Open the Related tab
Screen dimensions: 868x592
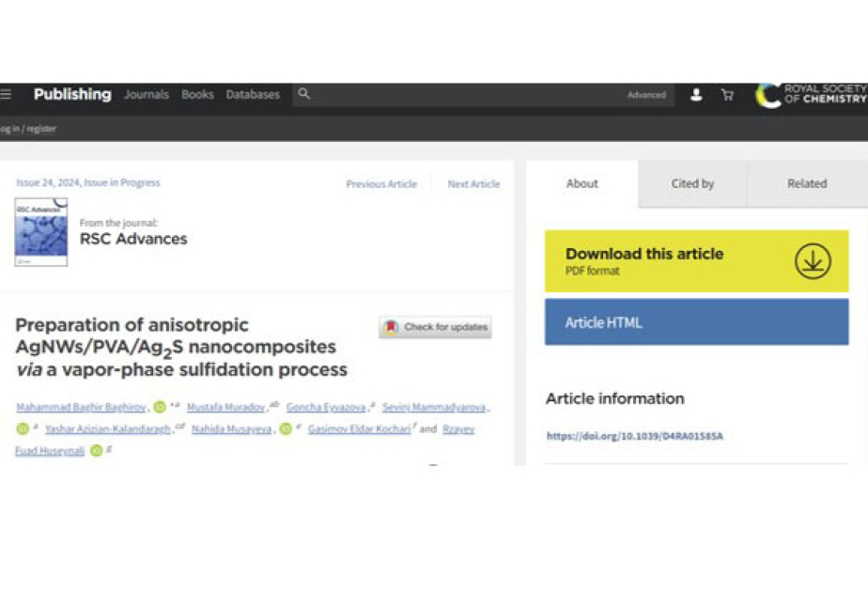point(807,184)
